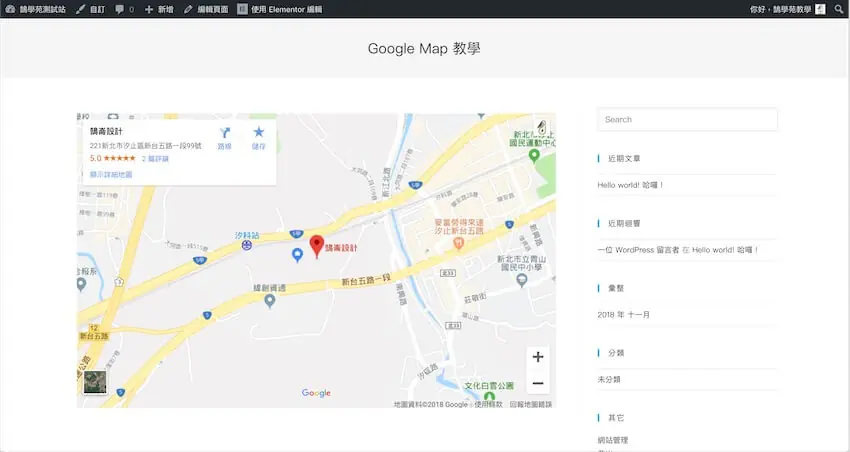Viewport: 850px width, 452px height.
Task: Open the 2018 年 十一月 archive link
Action: tap(623, 314)
